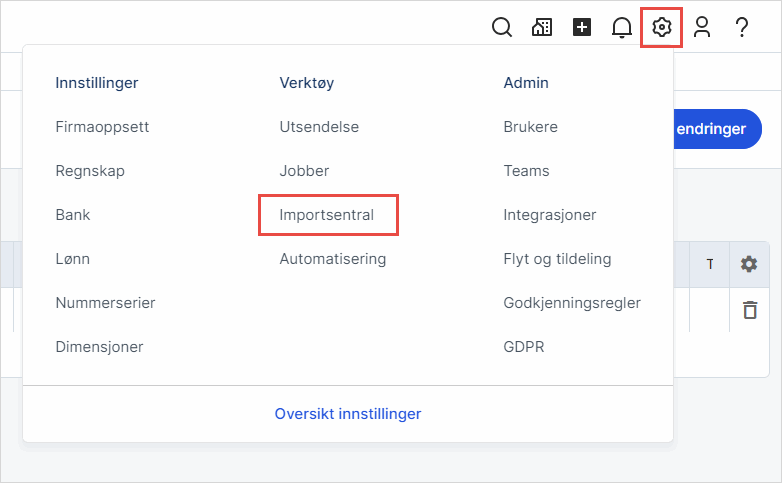Go to Bank settings
Viewport: 782px width, 483px height.
[73, 215]
